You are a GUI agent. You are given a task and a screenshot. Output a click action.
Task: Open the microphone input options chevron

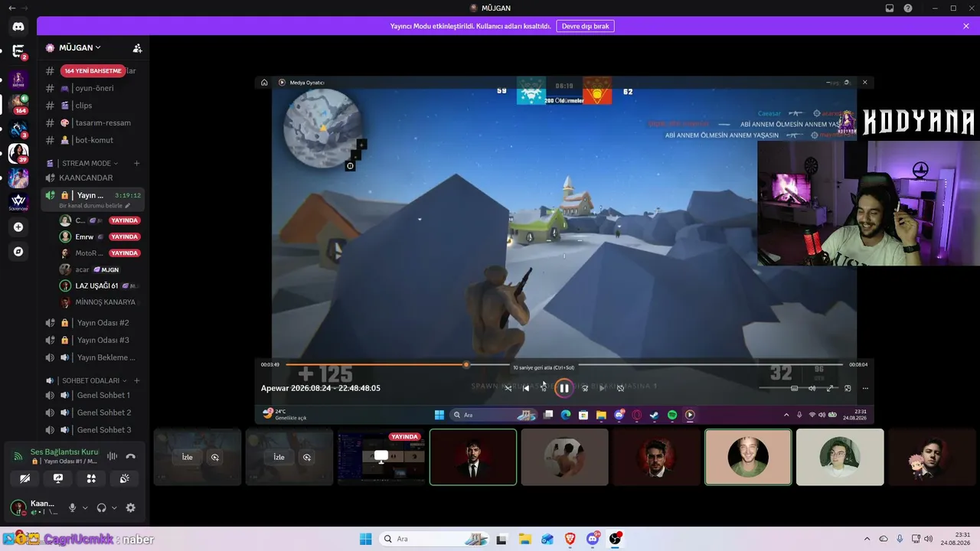click(85, 507)
